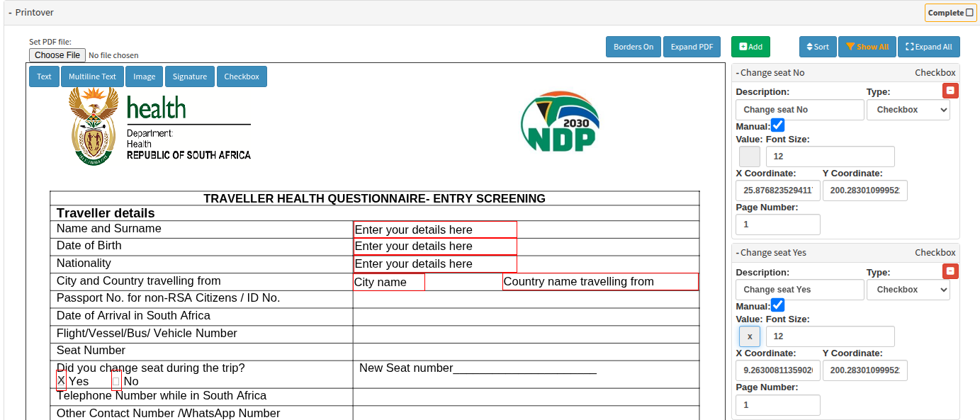Click X Coordinate field of Change seat No
Image resolution: width=980 pixels, height=420 pixels.
coord(778,191)
